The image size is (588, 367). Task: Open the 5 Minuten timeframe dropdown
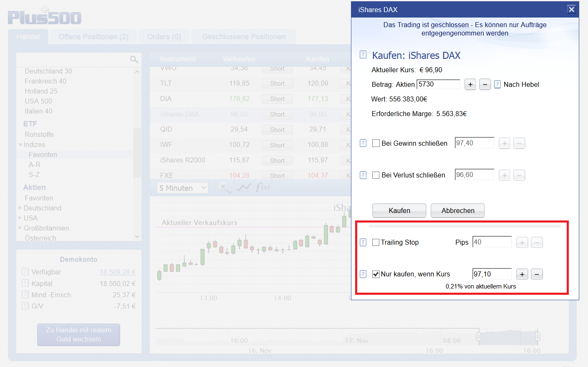[183, 188]
